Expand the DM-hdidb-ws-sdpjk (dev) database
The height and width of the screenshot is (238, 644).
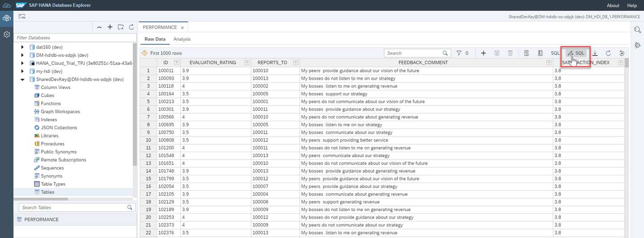[22, 55]
